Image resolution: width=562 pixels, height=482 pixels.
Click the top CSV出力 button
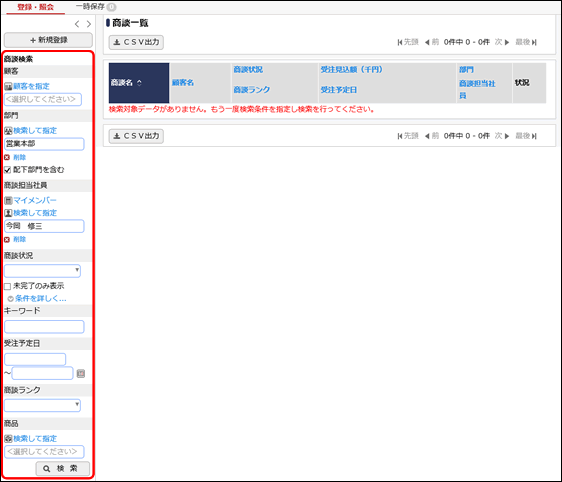[x=136, y=42]
